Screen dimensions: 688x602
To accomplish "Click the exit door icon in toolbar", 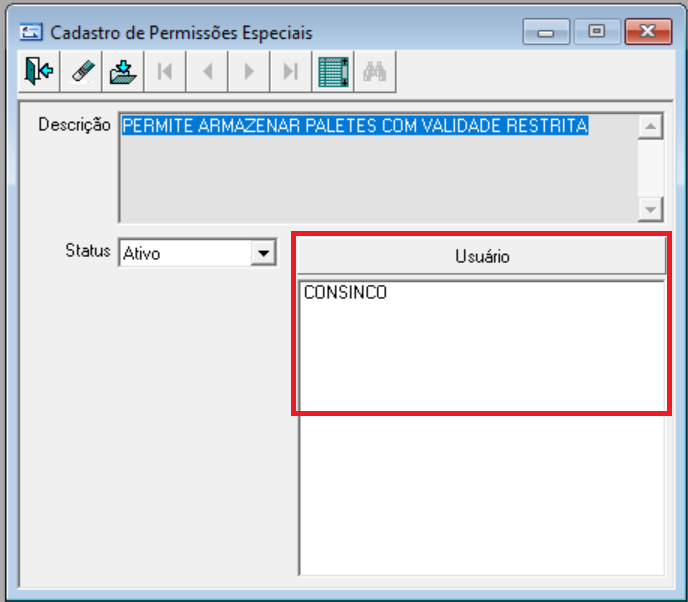I will 39,72.
